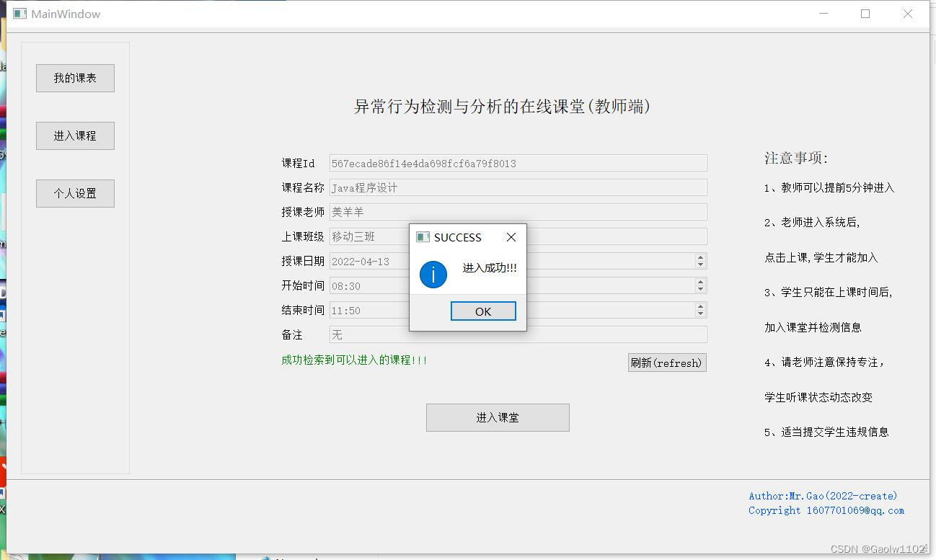The height and width of the screenshot is (560, 936).
Task: Decrease 结束时间 with the down arrow
Action: [700, 314]
